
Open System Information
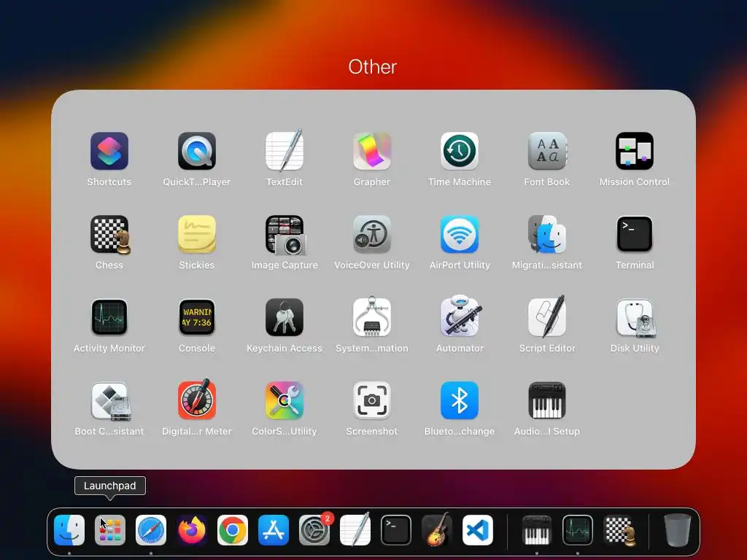(372, 317)
